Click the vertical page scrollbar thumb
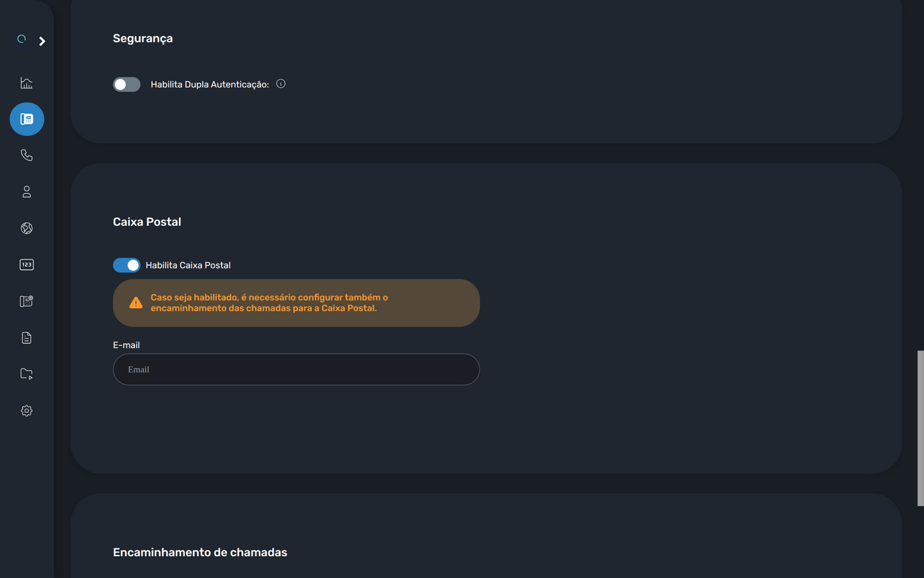 click(x=920, y=428)
